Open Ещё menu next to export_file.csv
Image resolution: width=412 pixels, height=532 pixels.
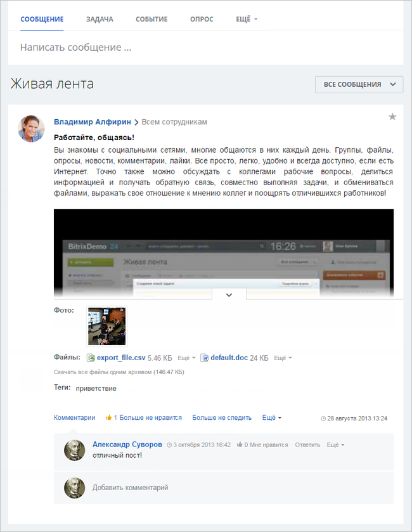pyautogui.click(x=186, y=358)
